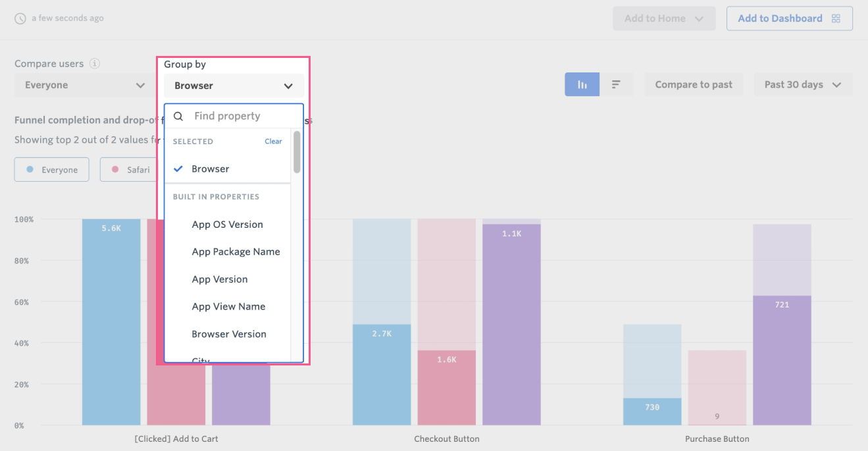Open the Past 30 days date dropdown
The height and width of the screenshot is (451, 868).
click(x=802, y=84)
